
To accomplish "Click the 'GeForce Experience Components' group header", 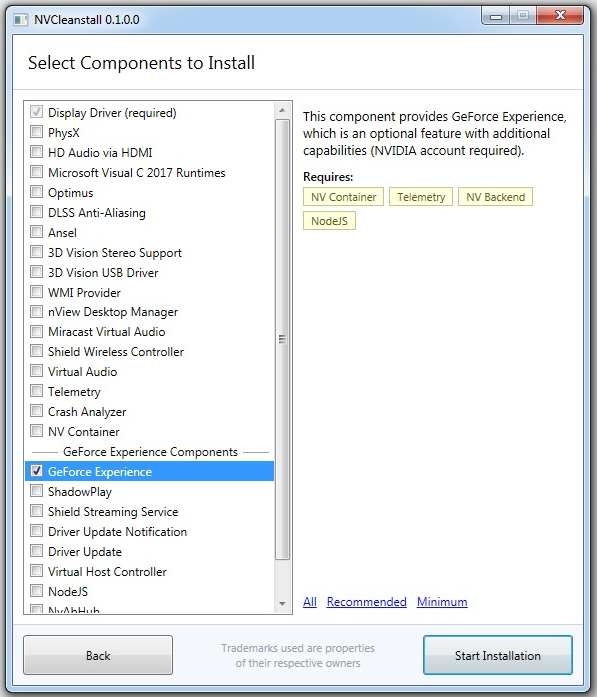I will pos(150,452).
